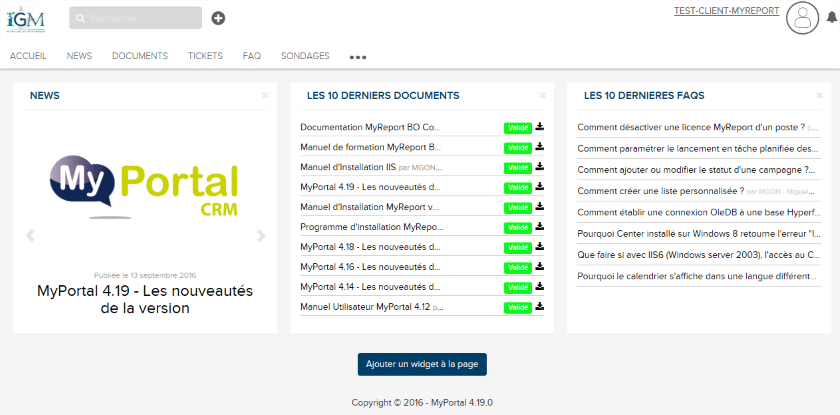
Task: Close the NEWS widget
Action: [x=265, y=95]
